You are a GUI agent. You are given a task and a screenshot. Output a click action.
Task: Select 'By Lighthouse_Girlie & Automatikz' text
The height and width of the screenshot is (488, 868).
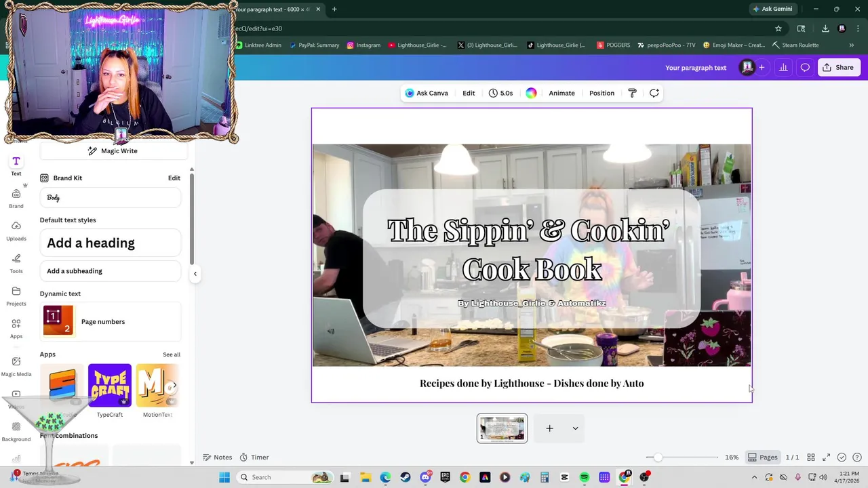[532, 304]
